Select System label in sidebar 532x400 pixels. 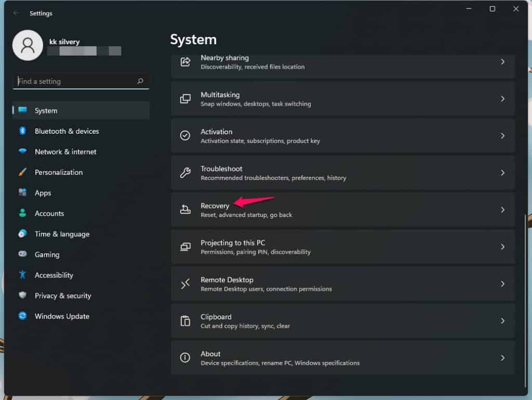coord(46,111)
